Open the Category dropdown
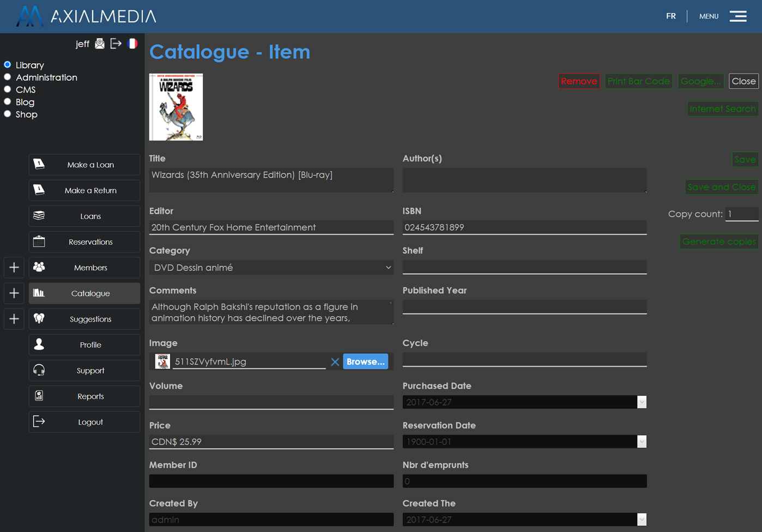 point(271,268)
